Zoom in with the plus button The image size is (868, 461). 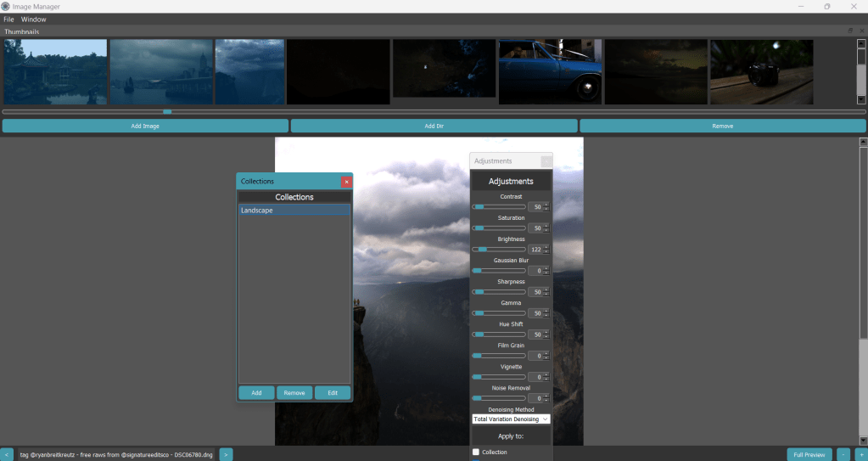tap(860, 454)
